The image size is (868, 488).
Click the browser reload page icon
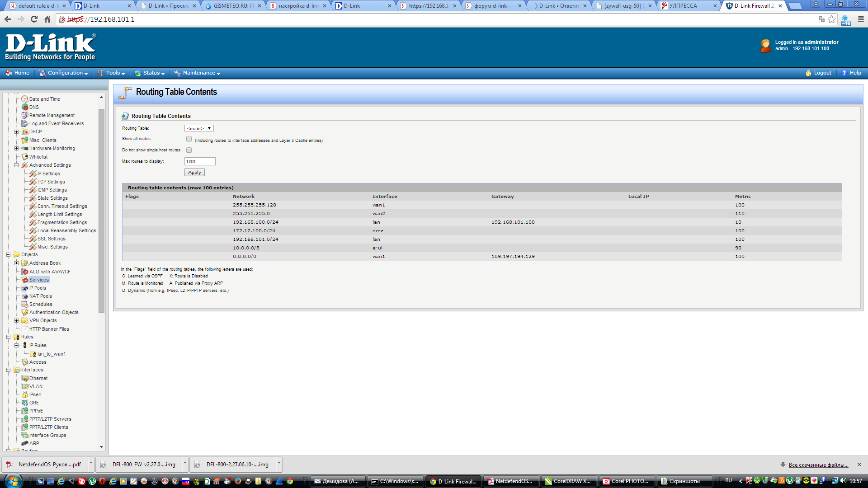click(x=34, y=19)
